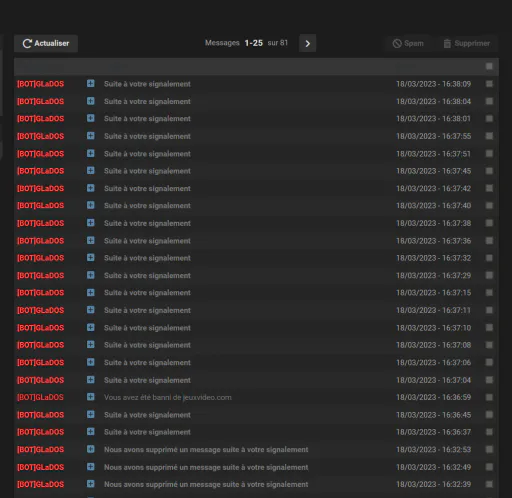This screenshot has height=498, width=512.
Task: Click the plus icon on the 16:32:53 message
Action: point(90,449)
